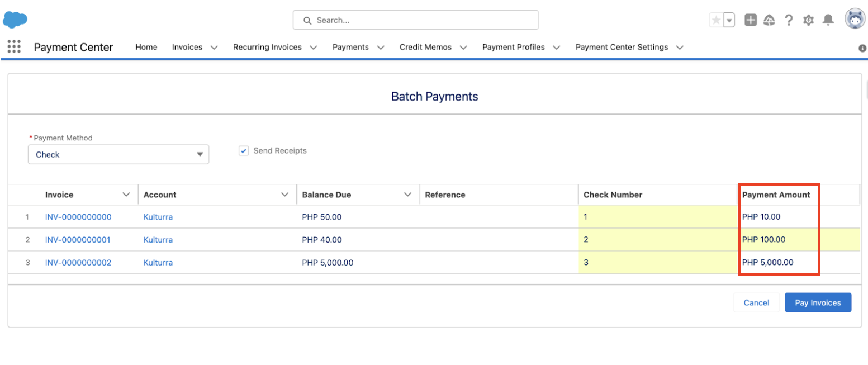Open the Payment Method dropdown
868x365 pixels.
(118, 154)
